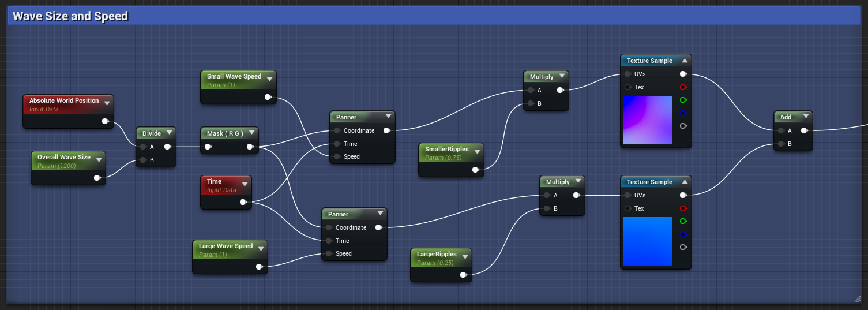868x310 pixels.
Task: Select the purple texture preview thumbnail
Action: (x=648, y=120)
